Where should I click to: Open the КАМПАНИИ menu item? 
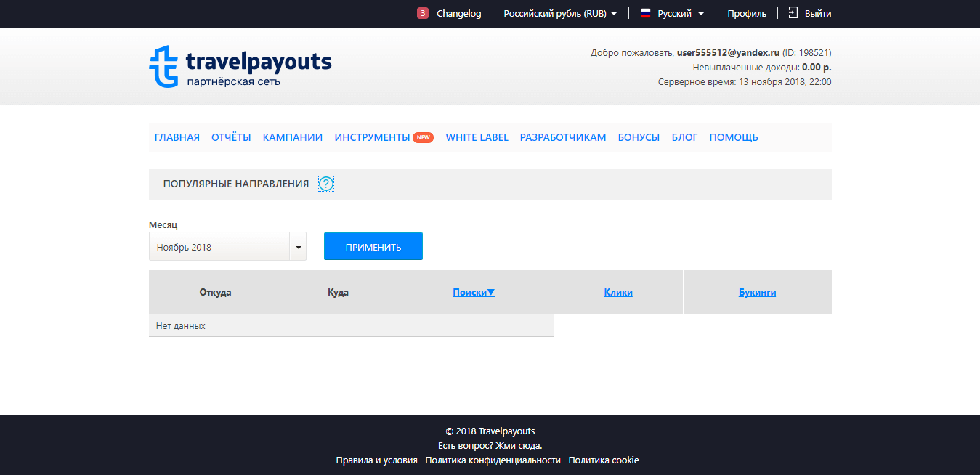pos(293,137)
